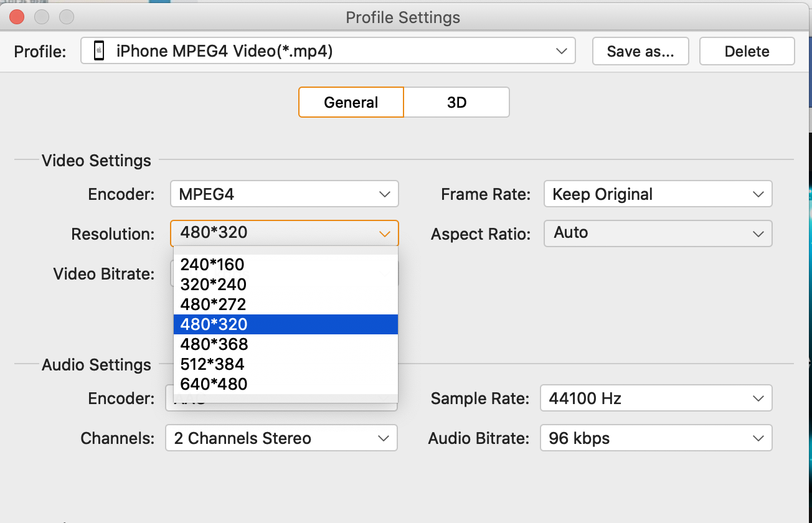Open the Channels 2 Channels Stereo dropdown
The image size is (812, 523).
click(281, 438)
